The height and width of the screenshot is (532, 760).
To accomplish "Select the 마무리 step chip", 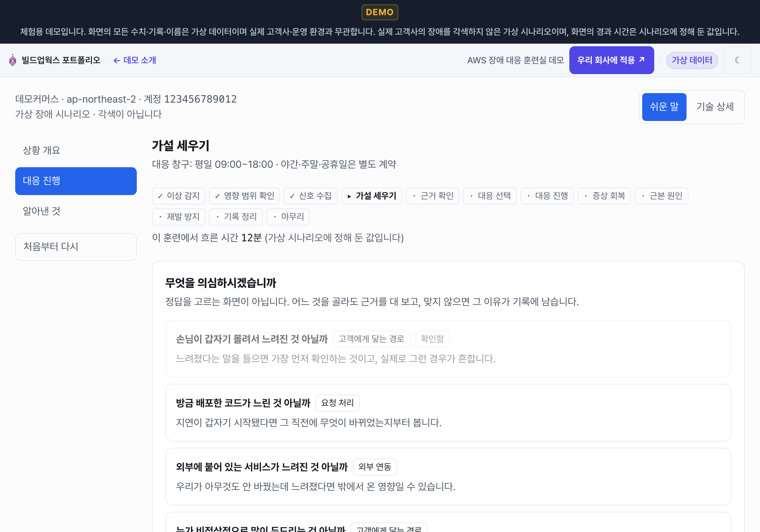I will tap(288, 217).
